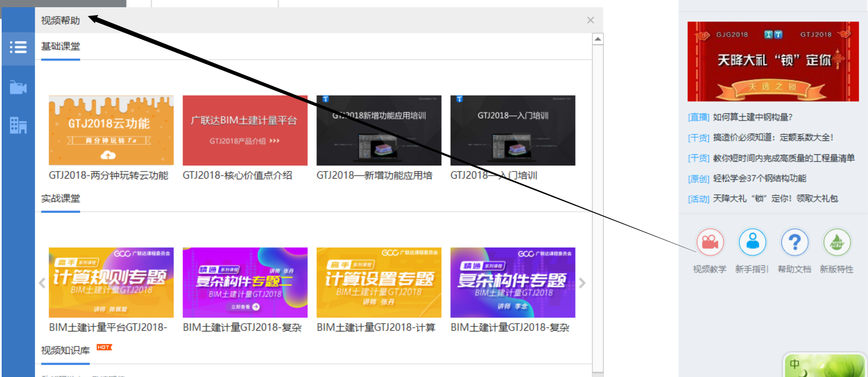
Task: Click the [直播] tag
Action: click(699, 117)
